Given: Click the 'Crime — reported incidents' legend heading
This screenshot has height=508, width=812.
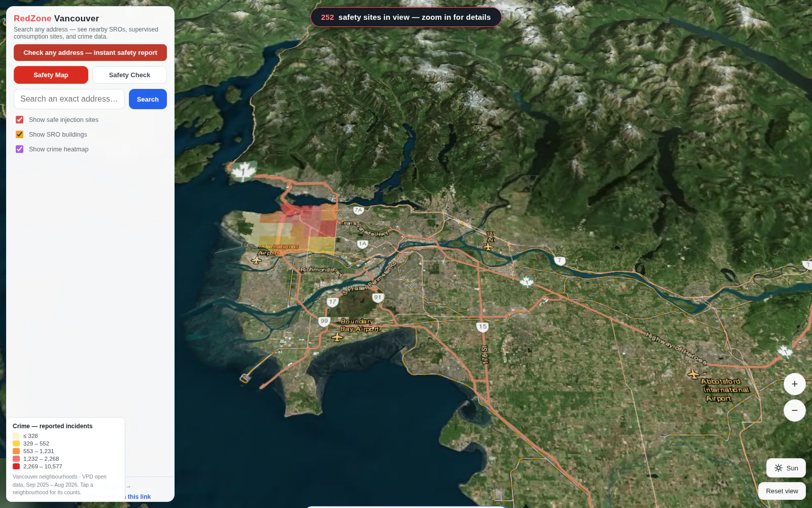Looking at the screenshot, I should tap(52, 426).
